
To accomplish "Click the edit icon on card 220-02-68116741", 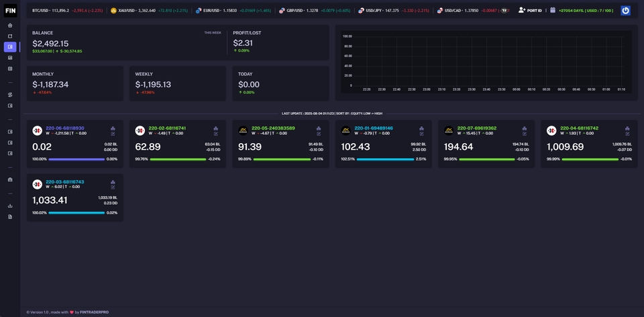I will 215,134.
